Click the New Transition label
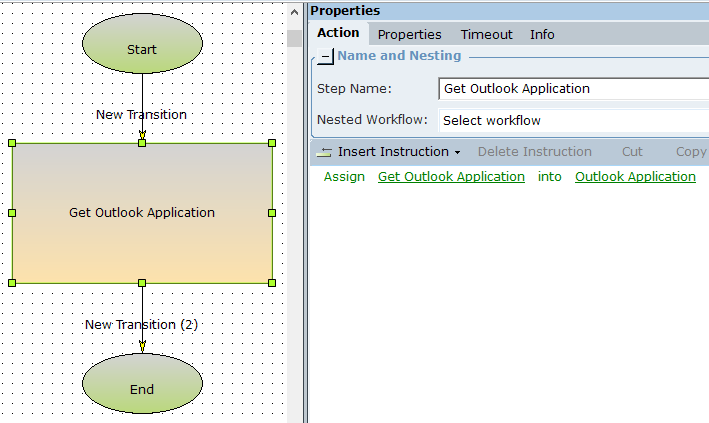 (x=141, y=114)
